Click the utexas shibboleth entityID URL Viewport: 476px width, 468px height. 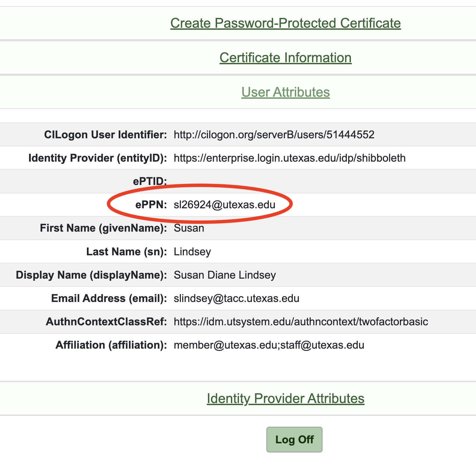289,158
